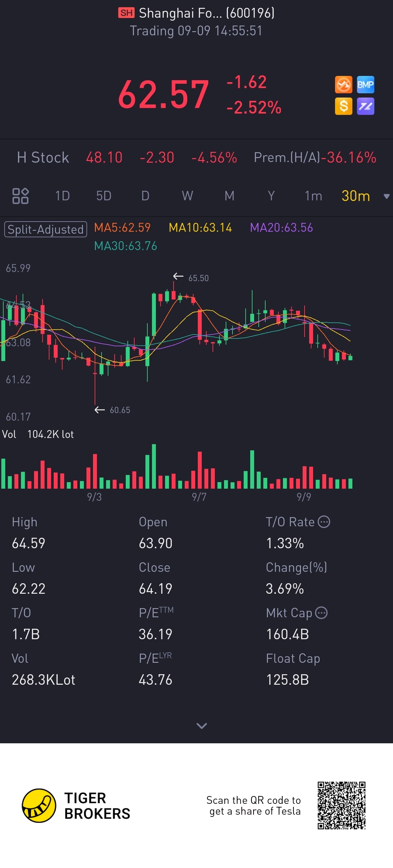
Task: Open the chart layout grid icon
Action: click(x=20, y=196)
